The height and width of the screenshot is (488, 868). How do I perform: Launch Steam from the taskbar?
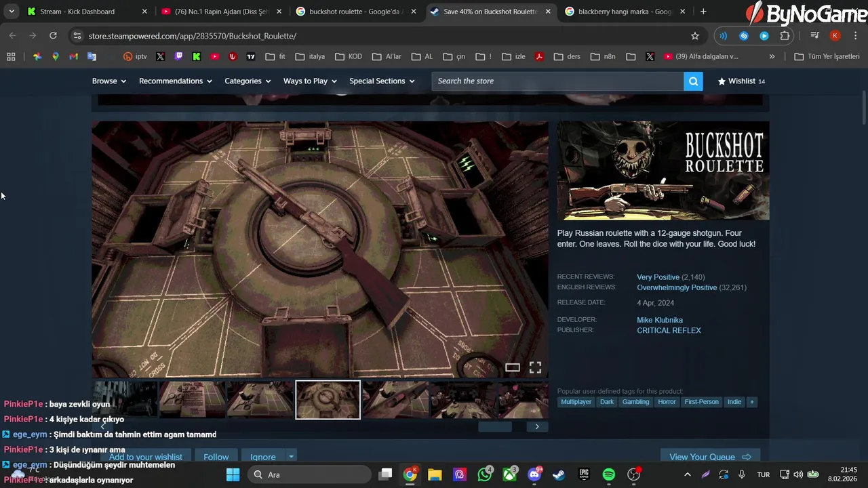559,475
